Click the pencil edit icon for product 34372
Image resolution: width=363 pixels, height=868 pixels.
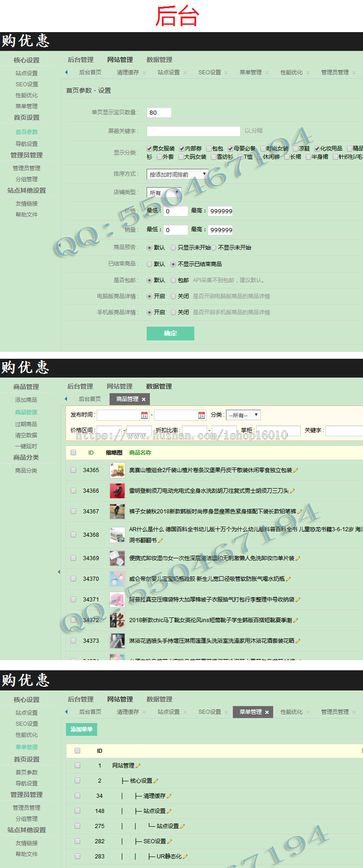296,620
